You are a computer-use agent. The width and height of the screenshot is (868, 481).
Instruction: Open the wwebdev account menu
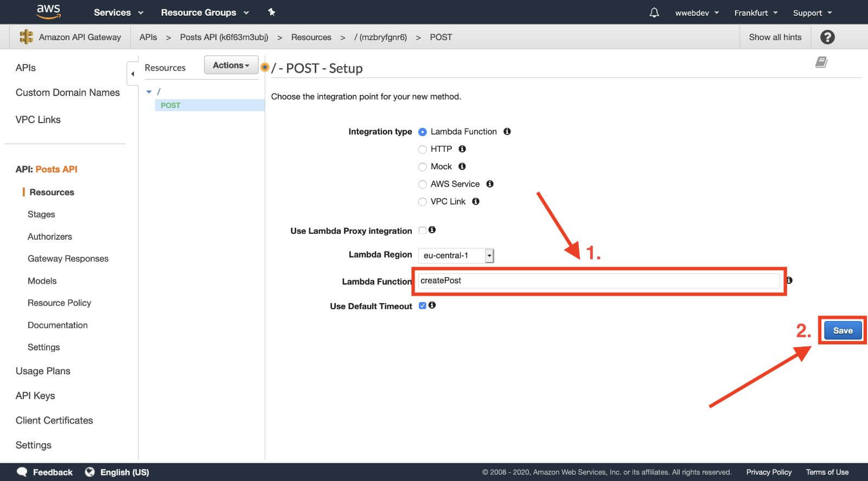[x=697, y=12]
